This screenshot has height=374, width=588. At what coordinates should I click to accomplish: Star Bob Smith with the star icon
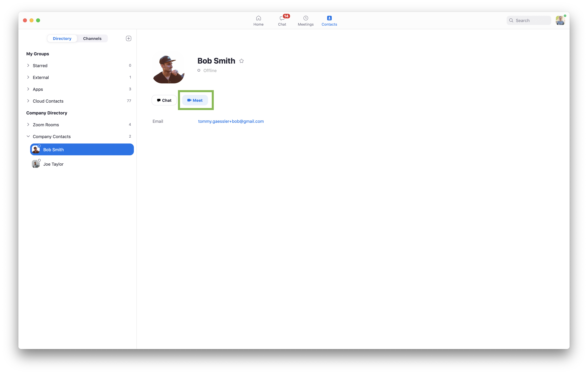tap(241, 61)
